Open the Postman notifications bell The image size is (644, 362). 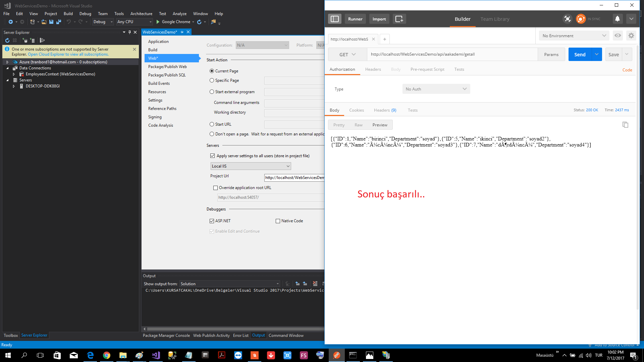617,19
